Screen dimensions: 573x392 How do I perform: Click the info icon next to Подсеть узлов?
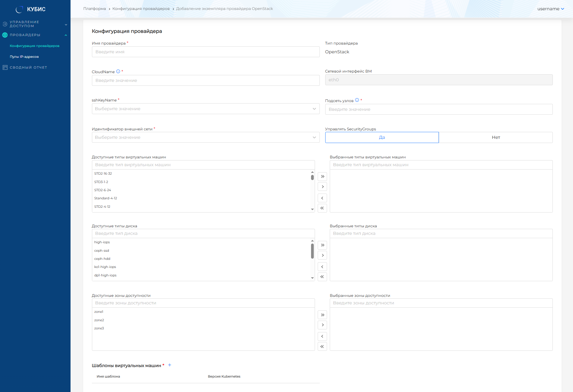357,100
